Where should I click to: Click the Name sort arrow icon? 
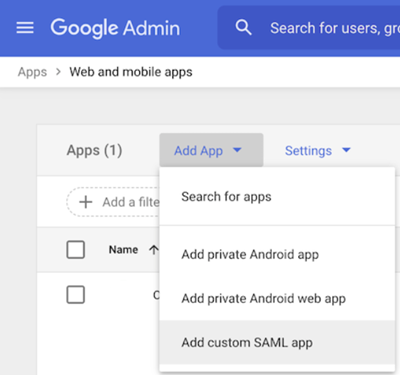(x=154, y=250)
